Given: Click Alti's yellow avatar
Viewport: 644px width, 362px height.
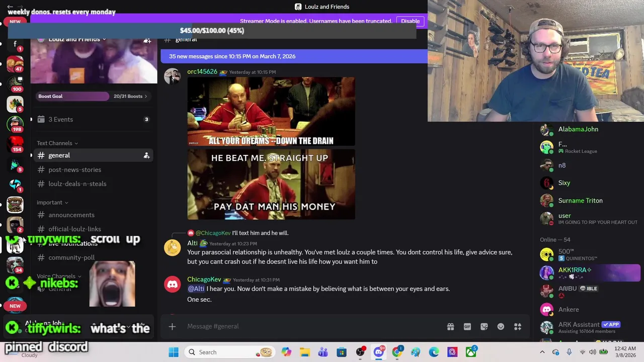Looking at the screenshot, I should [x=172, y=248].
